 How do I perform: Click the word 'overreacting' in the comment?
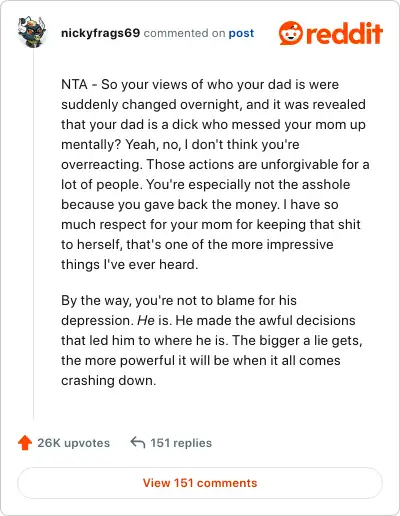[x=100, y=165]
